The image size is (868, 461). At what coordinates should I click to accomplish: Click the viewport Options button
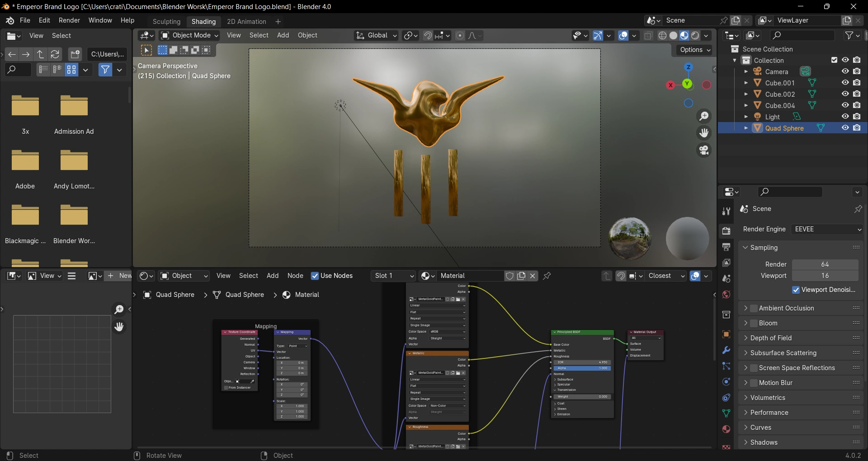point(695,50)
